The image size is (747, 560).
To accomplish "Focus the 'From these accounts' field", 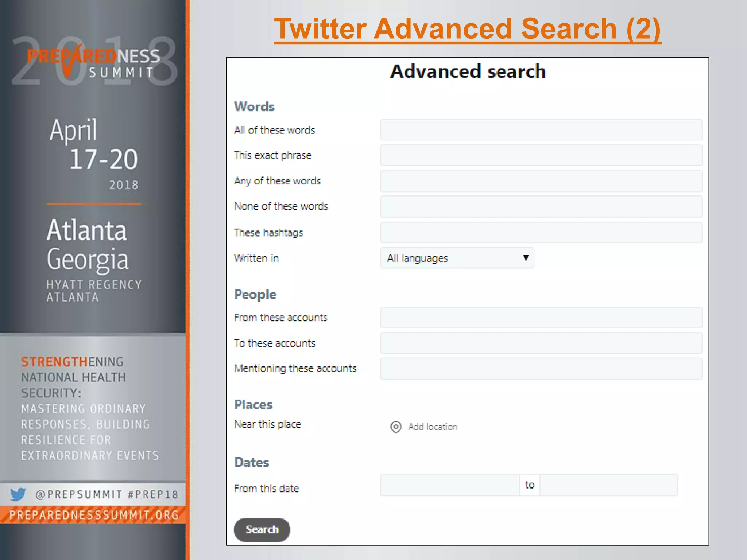I will coord(541,318).
